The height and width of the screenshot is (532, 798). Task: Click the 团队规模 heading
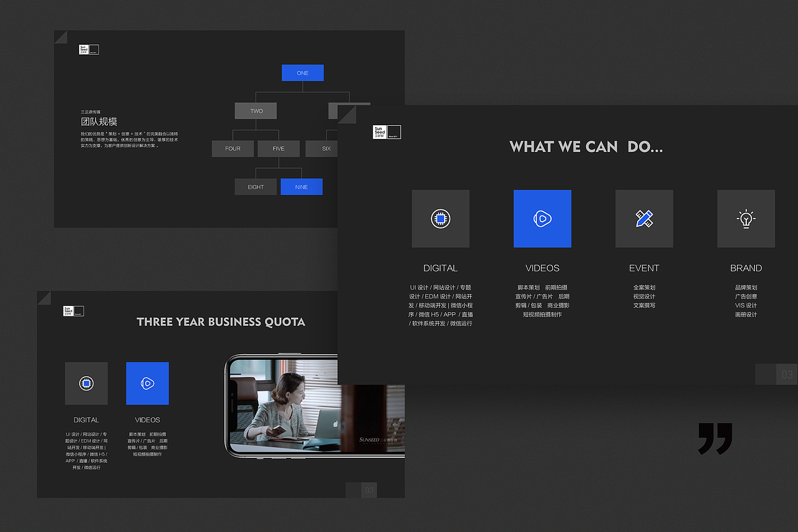click(99, 121)
